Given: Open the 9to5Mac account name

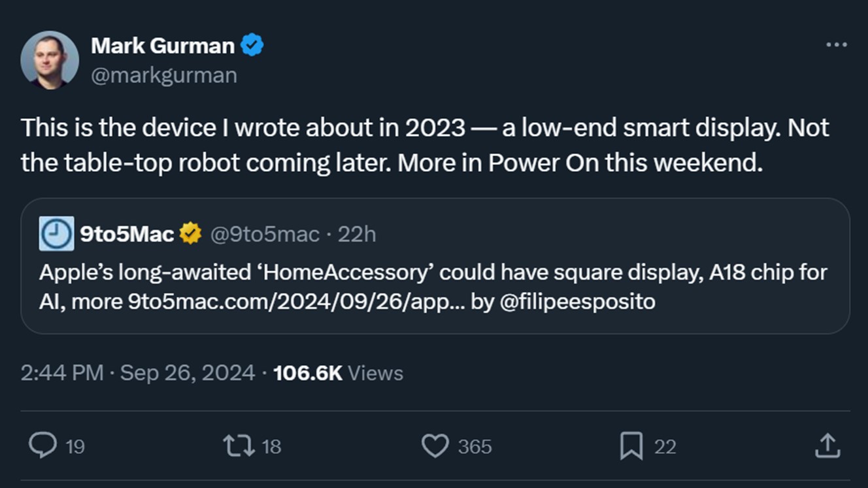Looking at the screenshot, I should 127,234.
